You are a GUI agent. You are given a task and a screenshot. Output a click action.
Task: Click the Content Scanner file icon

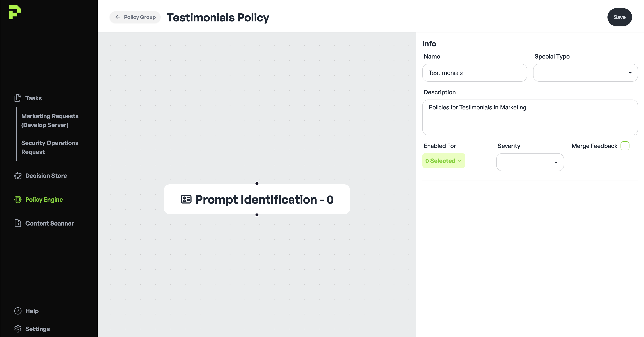pos(18,223)
